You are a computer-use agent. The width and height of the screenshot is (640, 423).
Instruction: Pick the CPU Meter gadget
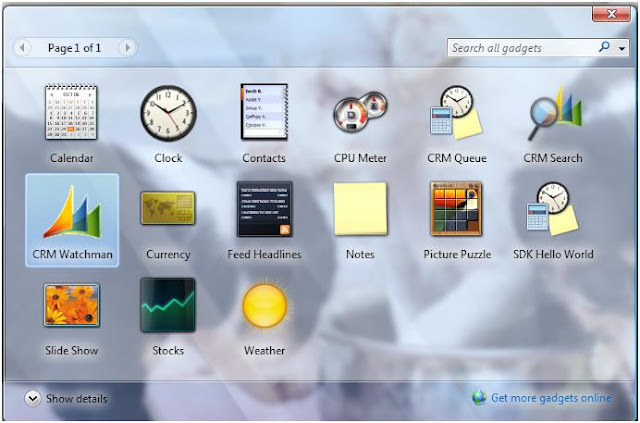coord(360,112)
